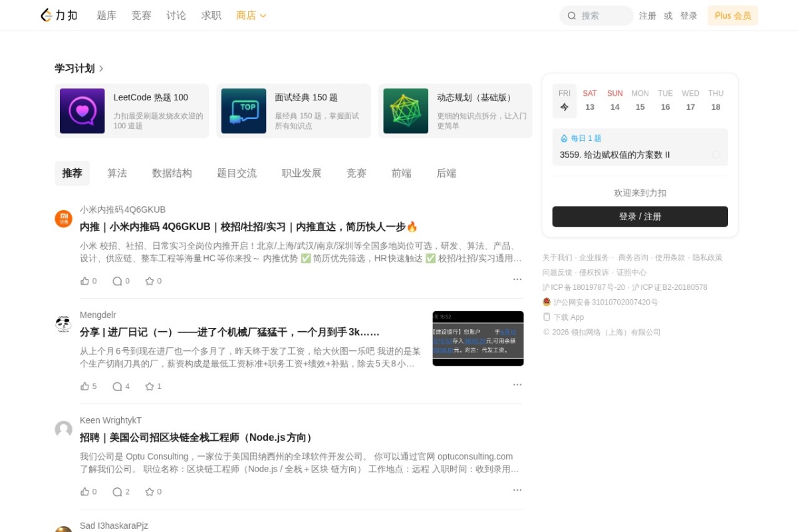The width and height of the screenshot is (798, 532).
Task: Switch to the 数据结构 tab
Action: [x=172, y=173]
